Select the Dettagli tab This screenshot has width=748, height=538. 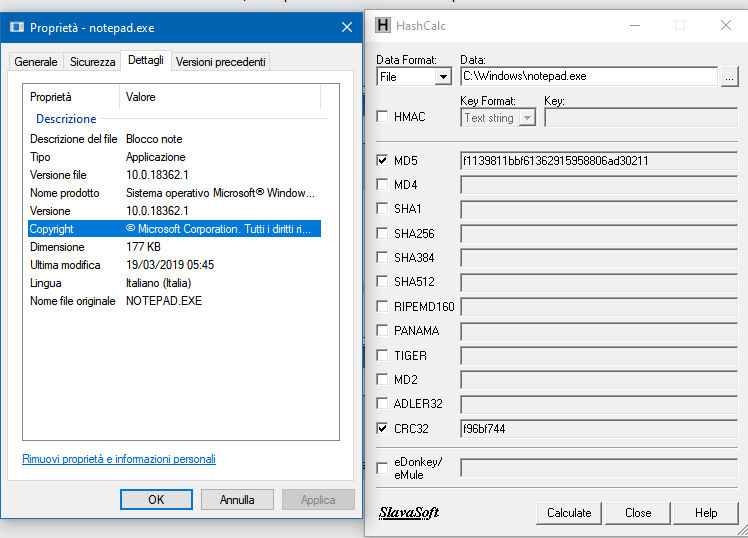point(145,61)
